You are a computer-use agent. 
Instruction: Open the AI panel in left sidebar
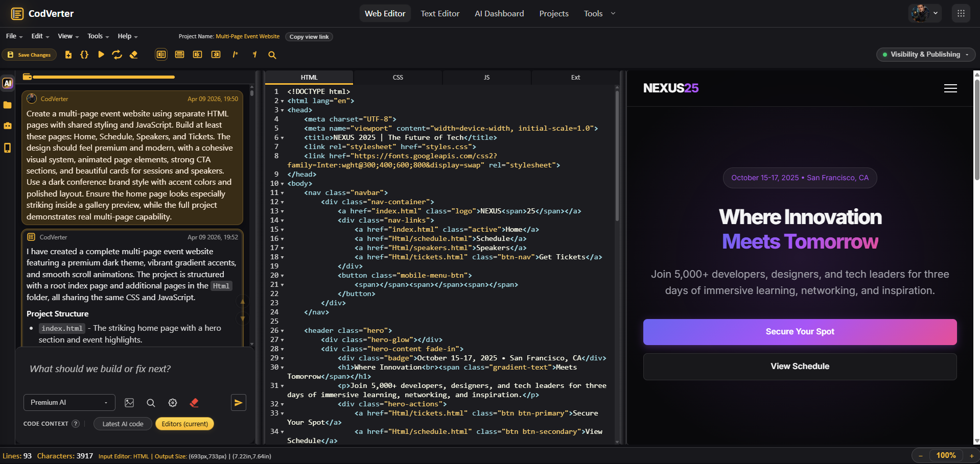pos(8,83)
